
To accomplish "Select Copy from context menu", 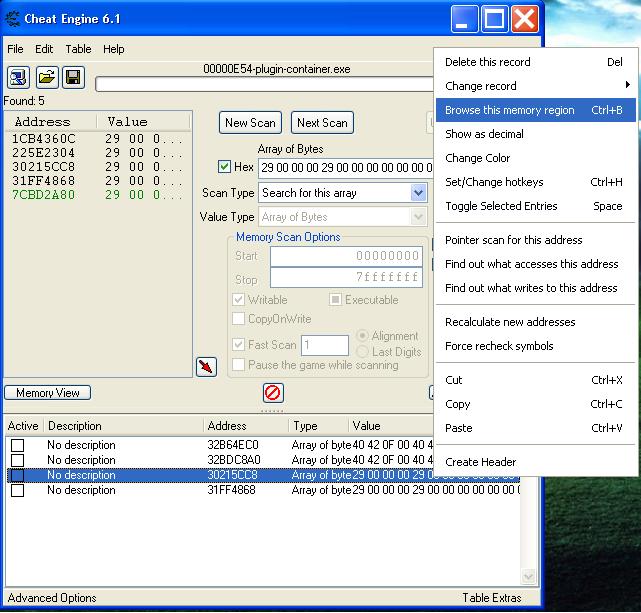I will (536, 404).
